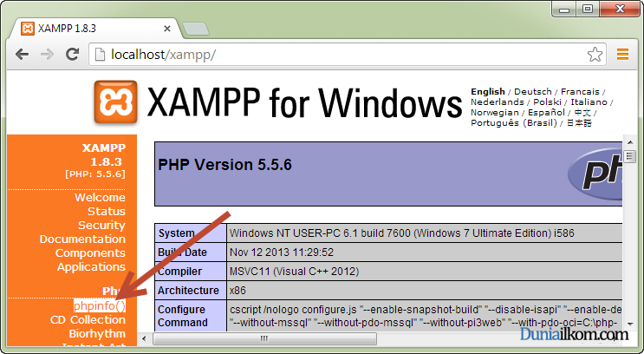
Task: Click the Architecture row label
Action: click(190, 291)
